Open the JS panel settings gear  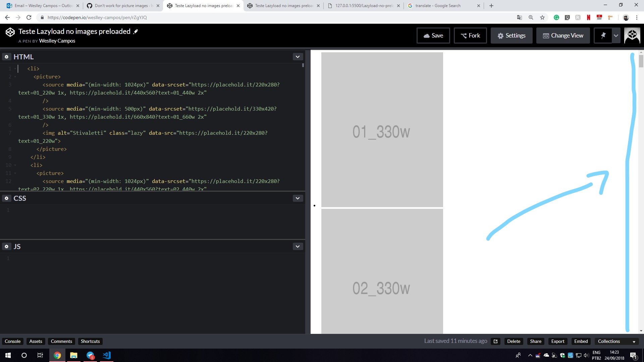point(6,246)
